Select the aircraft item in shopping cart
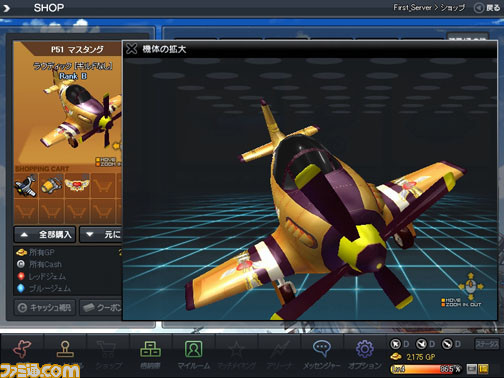504x378 pixels. tap(26, 185)
